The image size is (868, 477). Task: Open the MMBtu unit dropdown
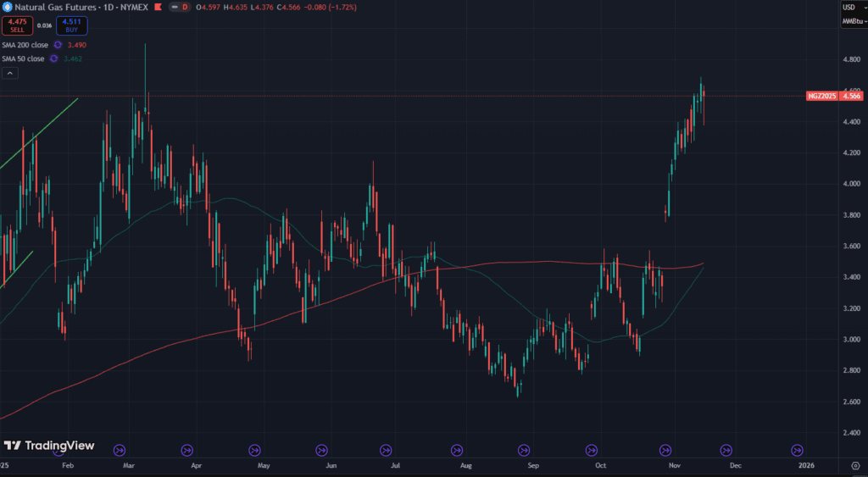[x=853, y=22]
